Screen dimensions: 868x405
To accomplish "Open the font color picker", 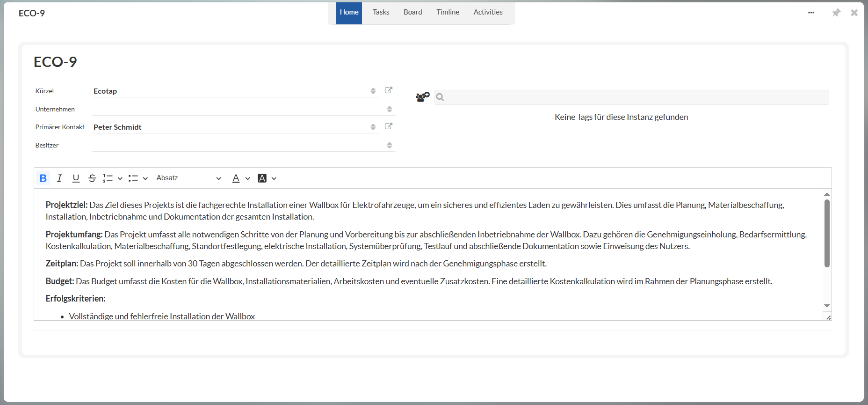I will pos(236,178).
